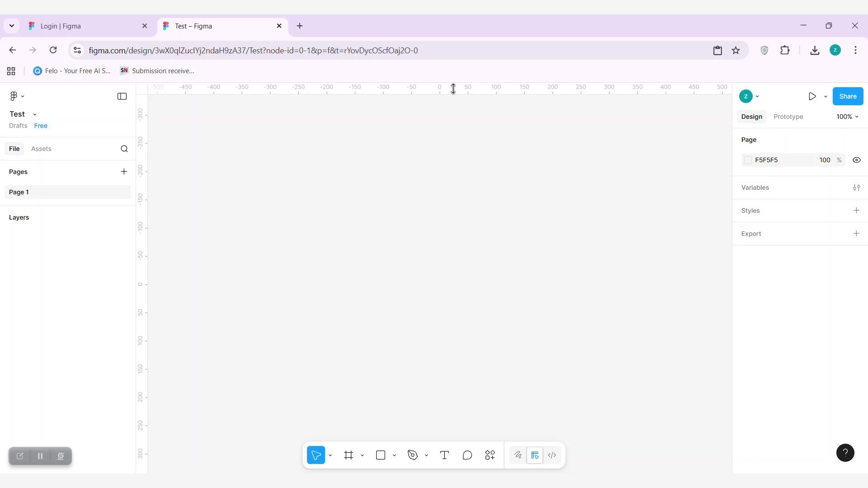
Task: Expand Frame tool options arrow
Action: coord(363,455)
